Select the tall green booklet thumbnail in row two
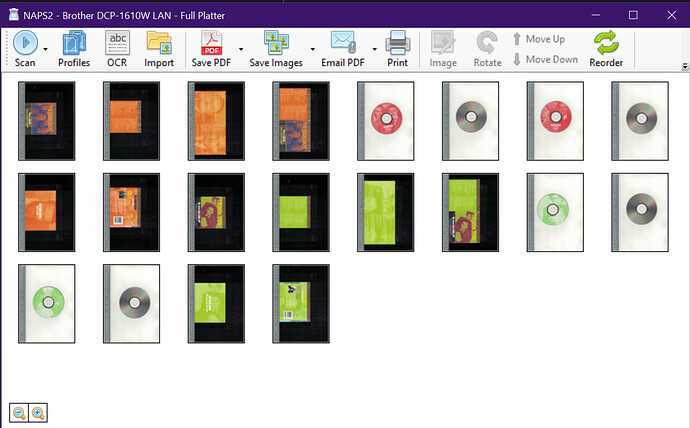 point(385,212)
